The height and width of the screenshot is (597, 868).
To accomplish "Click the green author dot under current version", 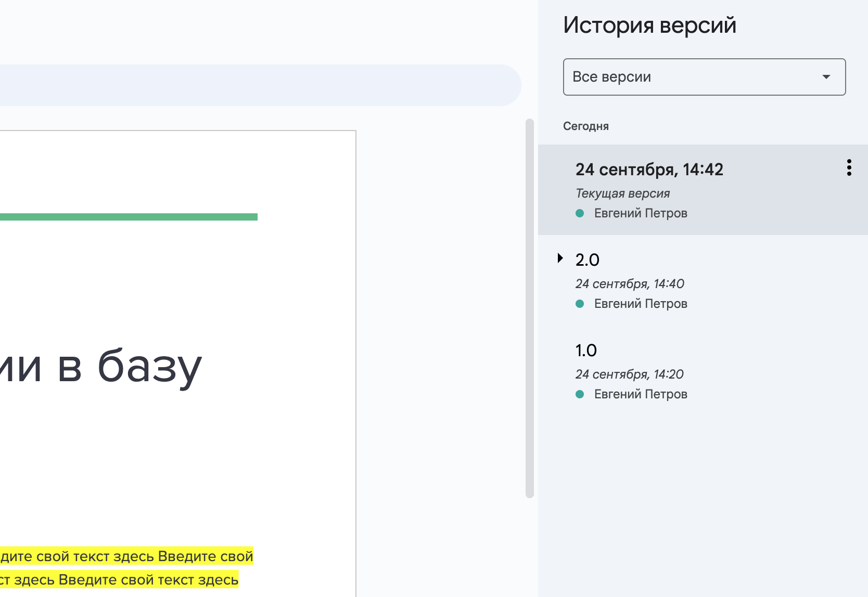I will pos(580,213).
